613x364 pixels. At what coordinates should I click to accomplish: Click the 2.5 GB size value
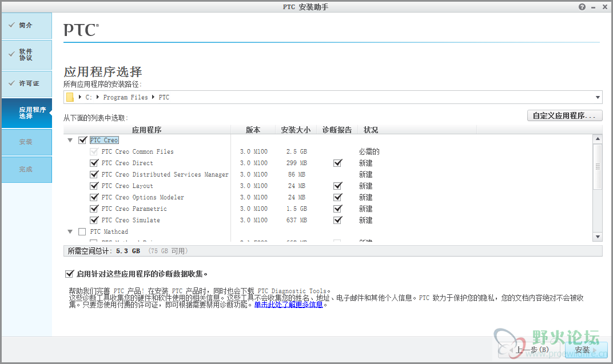tap(297, 151)
